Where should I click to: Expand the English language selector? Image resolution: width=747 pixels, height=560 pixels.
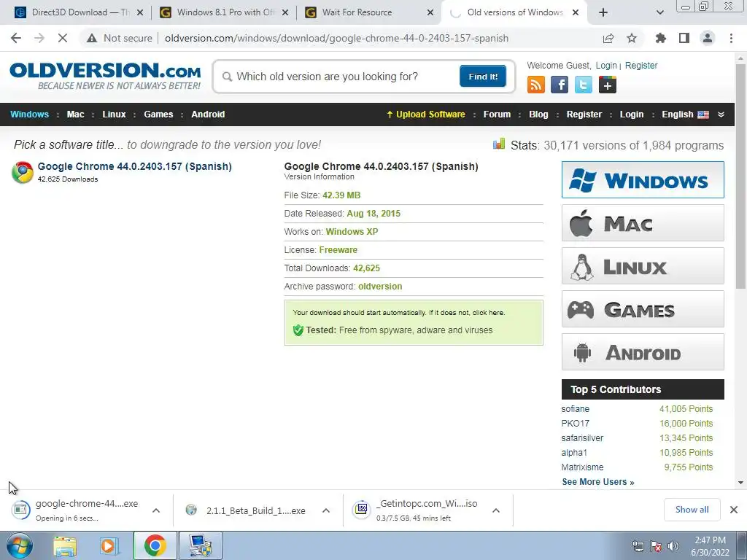tap(693, 114)
